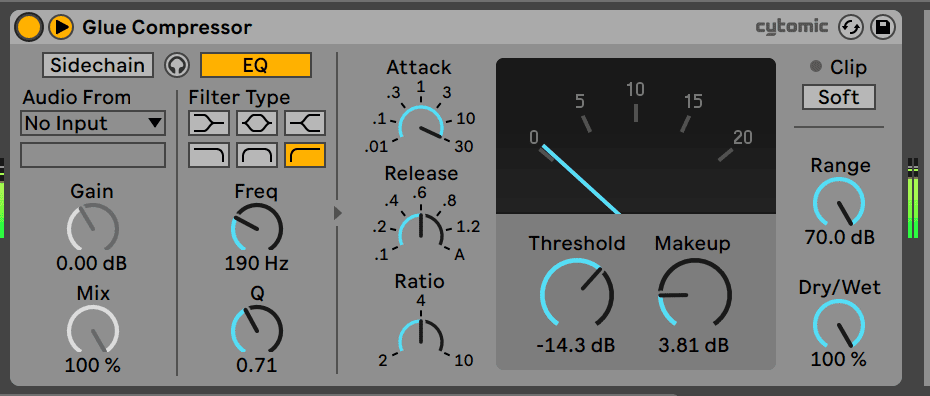Click the hot-swap presets icon
Screen dimensions: 930x396
[850, 27]
